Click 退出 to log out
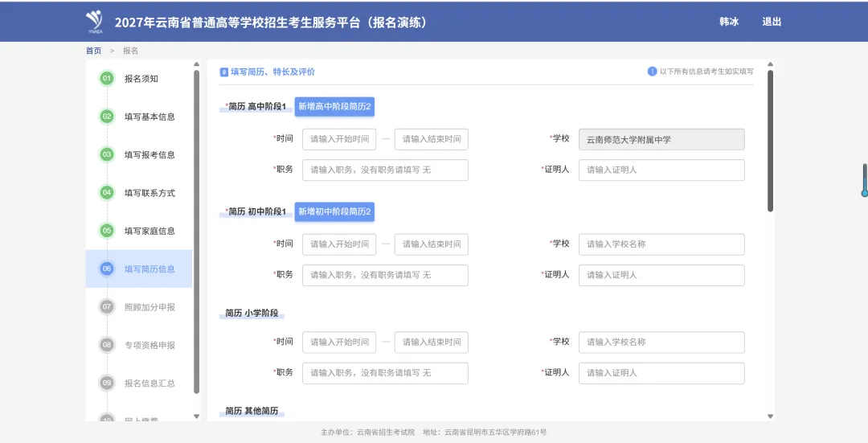The width and height of the screenshot is (868, 443). [x=771, y=22]
